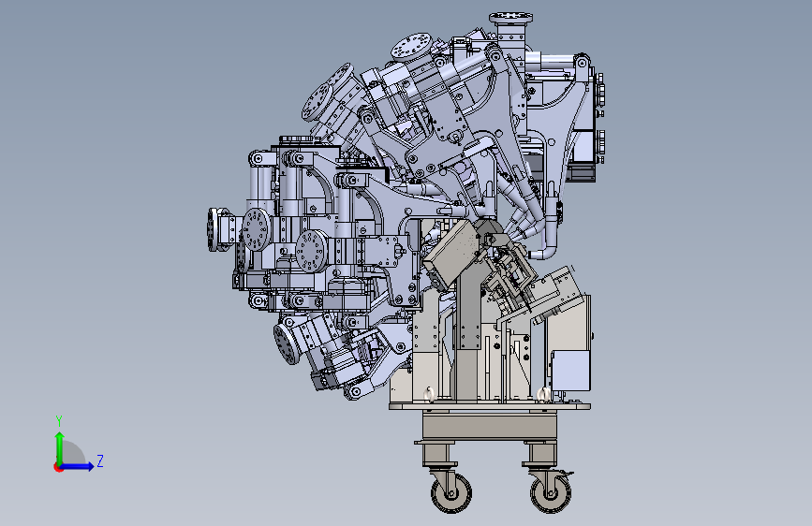Select the topmost round flange on the model
The height and width of the screenshot is (526, 812).
pos(511,18)
